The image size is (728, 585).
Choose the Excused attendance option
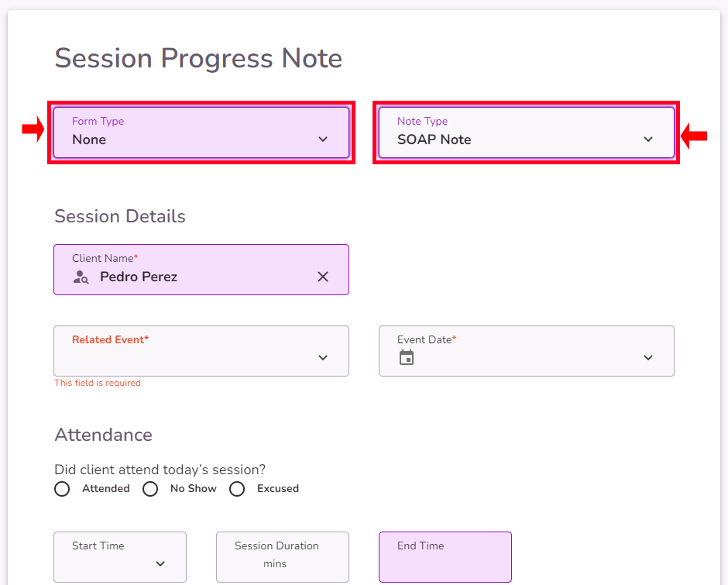click(237, 489)
